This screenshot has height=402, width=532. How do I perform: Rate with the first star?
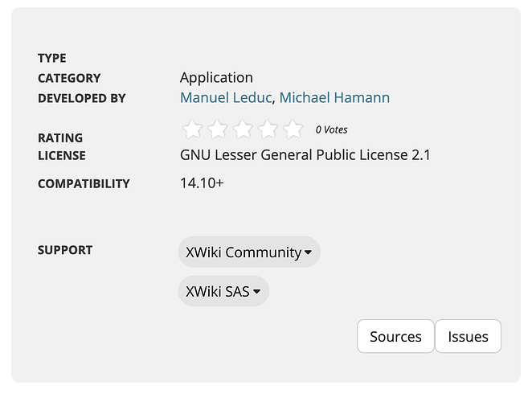(192, 129)
